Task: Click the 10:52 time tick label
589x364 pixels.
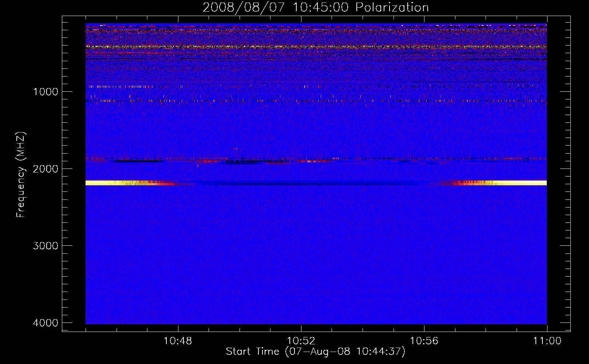Action: click(301, 341)
